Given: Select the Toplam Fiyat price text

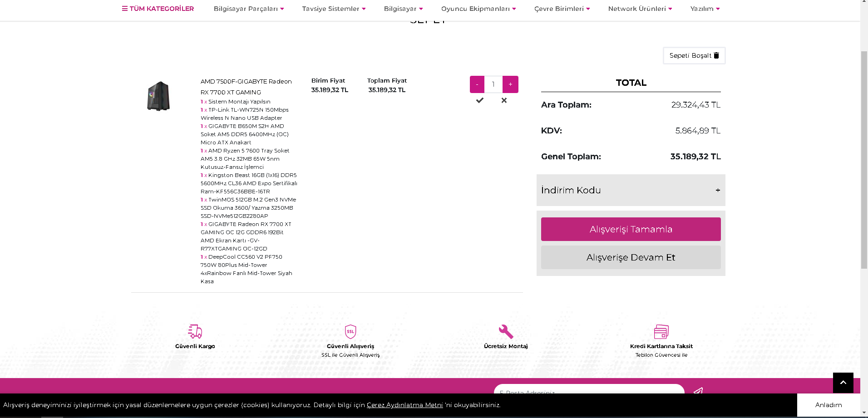Looking at the screenshot, I should (x=387, y=90).
